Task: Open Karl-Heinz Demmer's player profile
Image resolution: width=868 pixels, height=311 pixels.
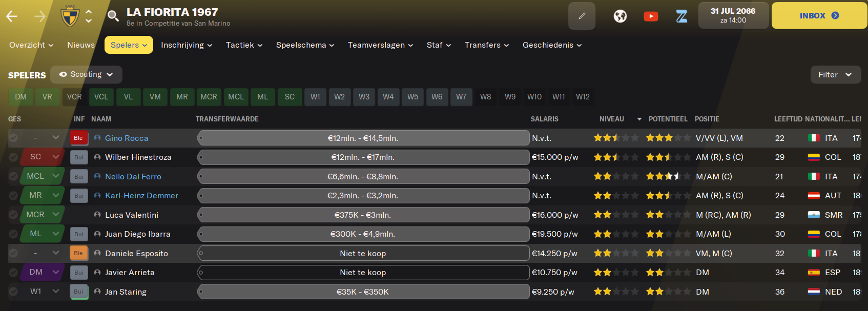Action: (x=141, y=196)
